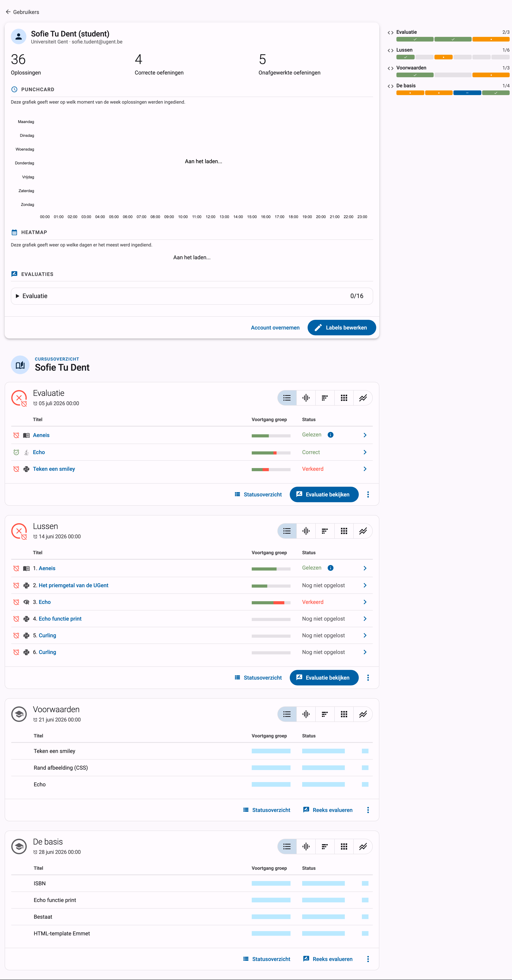Click the red status icon of the Evaluatie series card
This screenshot has width=512, height=980.
point(19,398)
